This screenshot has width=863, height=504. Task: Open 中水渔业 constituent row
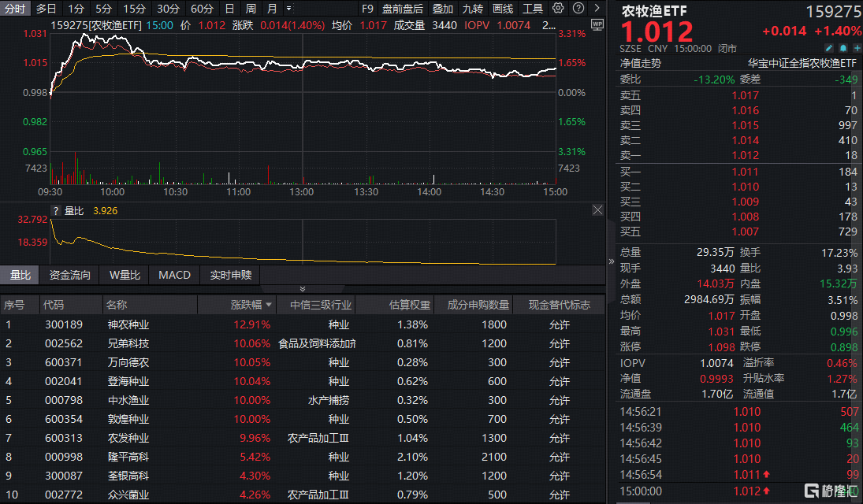coord(303,400)
